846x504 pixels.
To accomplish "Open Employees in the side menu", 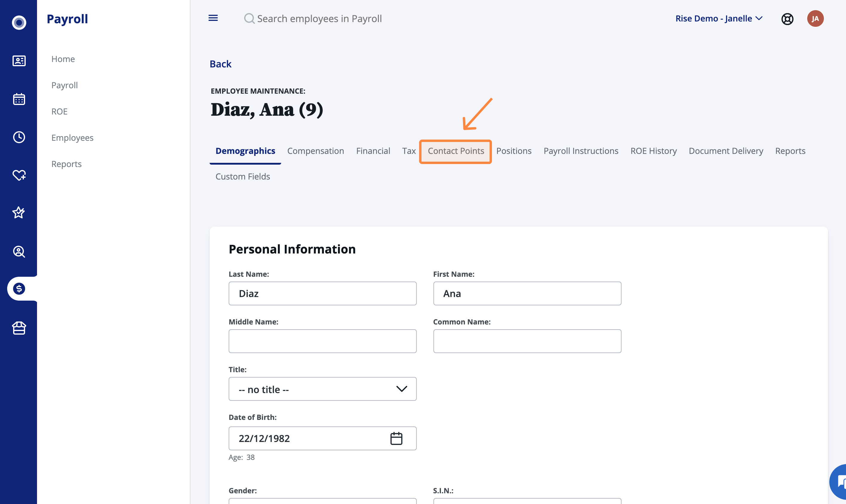I will coord(73,137).
